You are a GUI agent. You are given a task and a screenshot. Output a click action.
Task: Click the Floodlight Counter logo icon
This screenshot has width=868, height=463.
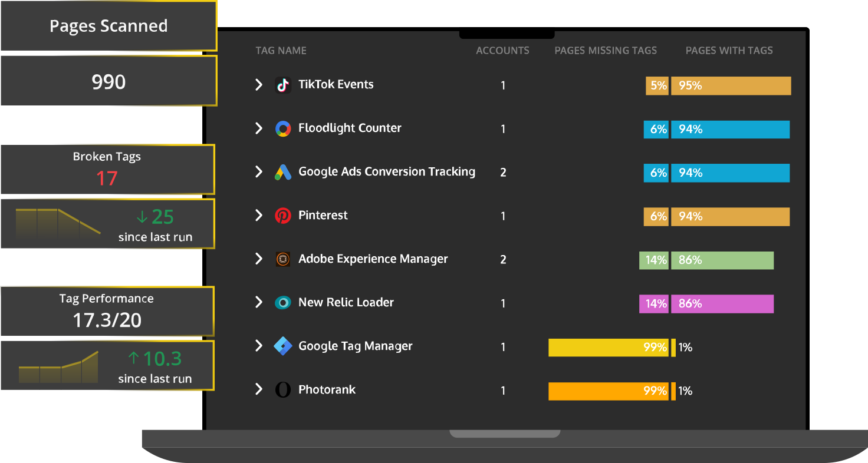tap(283, 129)
